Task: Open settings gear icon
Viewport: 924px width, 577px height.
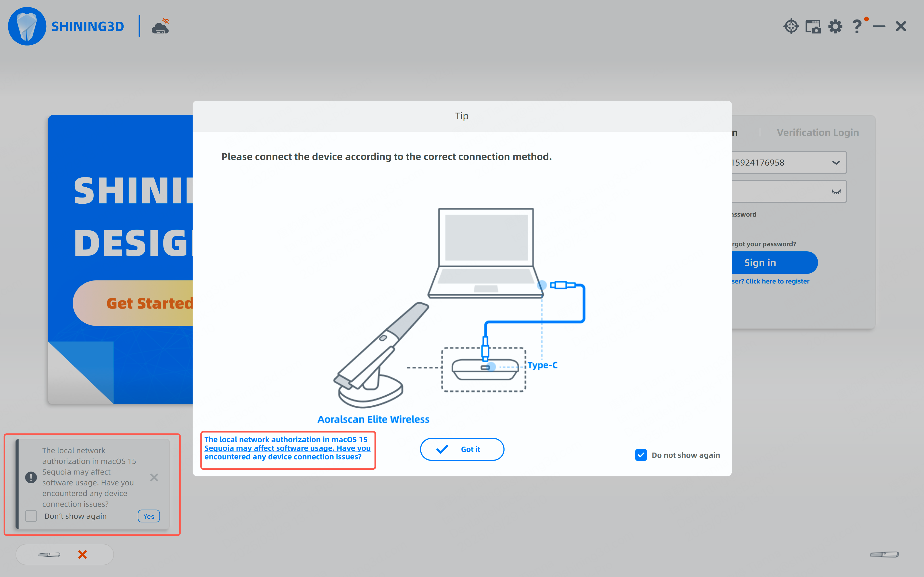Action: tap(835, 27)
